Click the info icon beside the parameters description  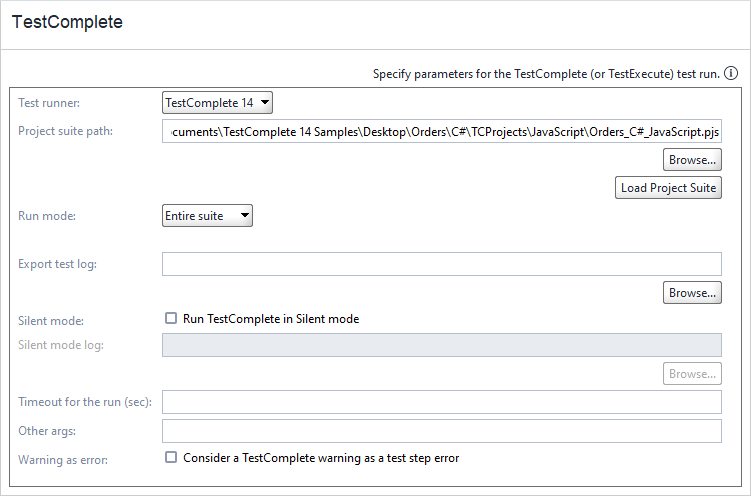click(x=730, y=74)
